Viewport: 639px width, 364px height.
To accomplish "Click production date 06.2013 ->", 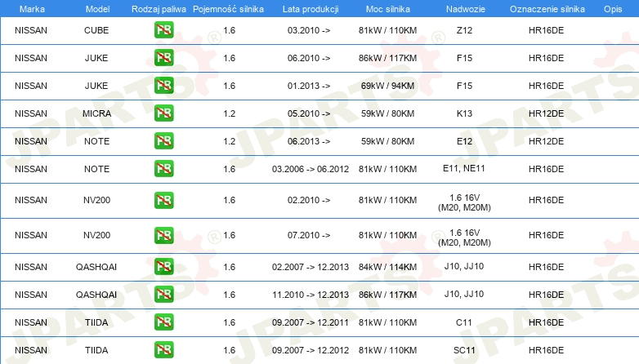I will point(309,141).
